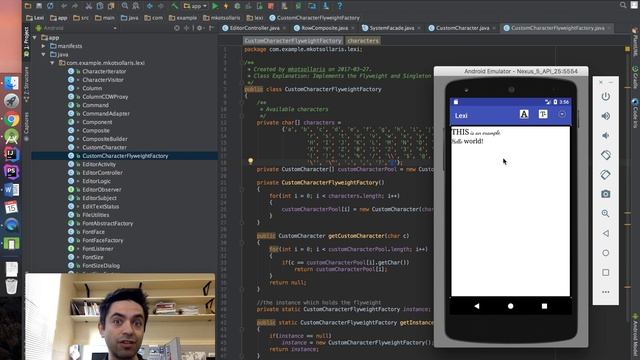Tap the font face 'A' icon in Lexi

tap(524, 114)
